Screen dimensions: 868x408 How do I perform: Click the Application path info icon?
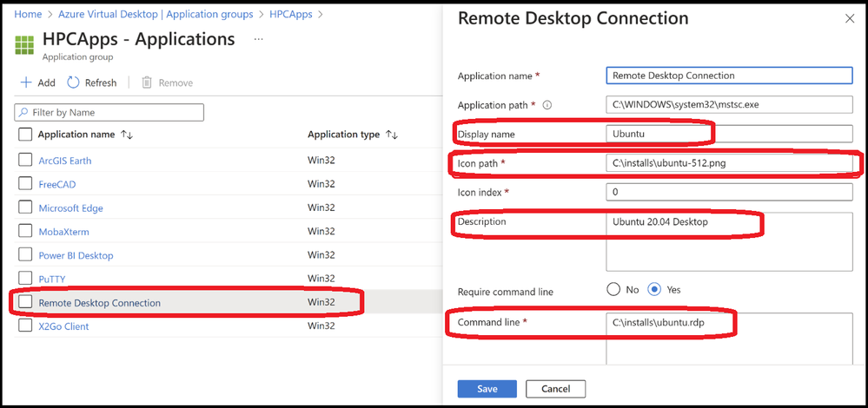point(547,104)
